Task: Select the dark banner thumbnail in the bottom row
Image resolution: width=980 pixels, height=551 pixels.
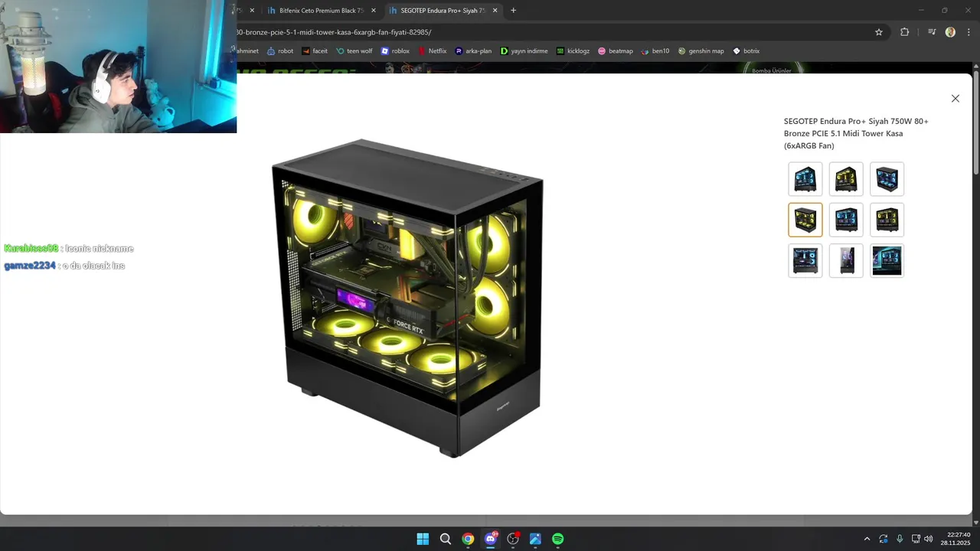Action: (x=887, y=260)
